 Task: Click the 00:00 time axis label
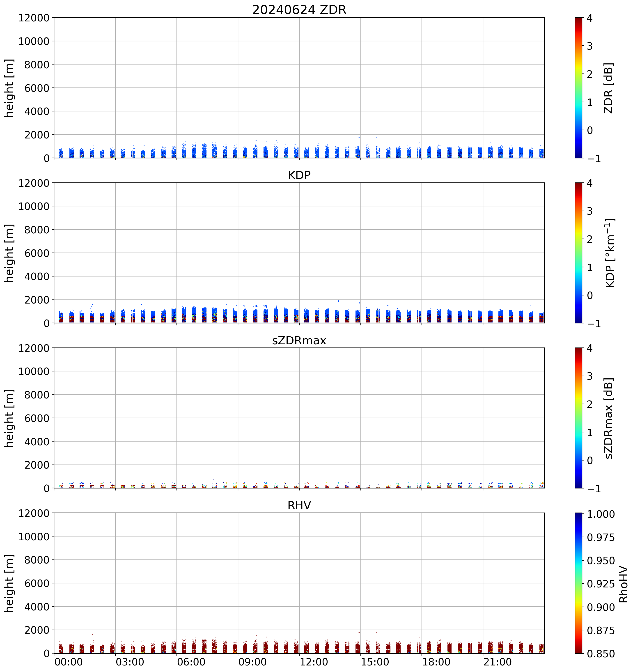click(x=69, y=662)
